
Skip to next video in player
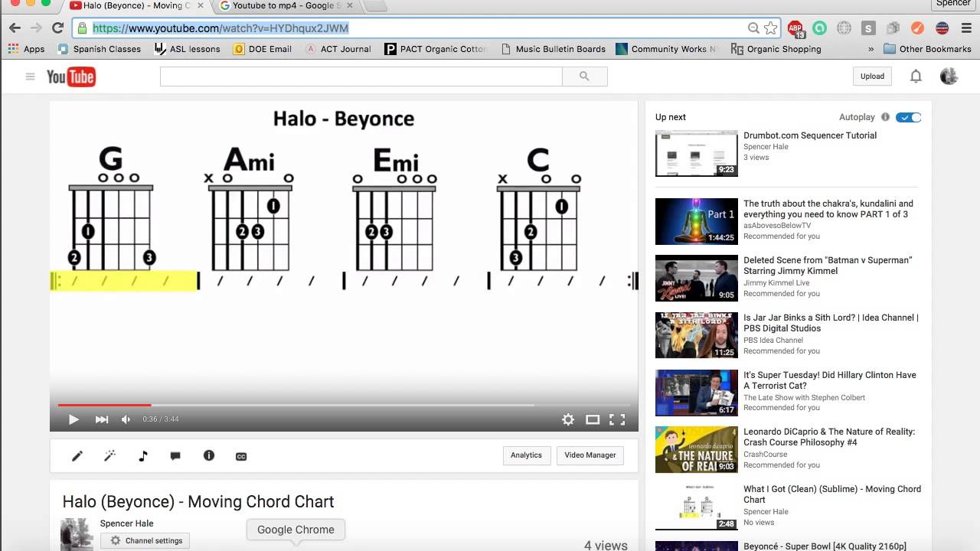click(101, 419)
